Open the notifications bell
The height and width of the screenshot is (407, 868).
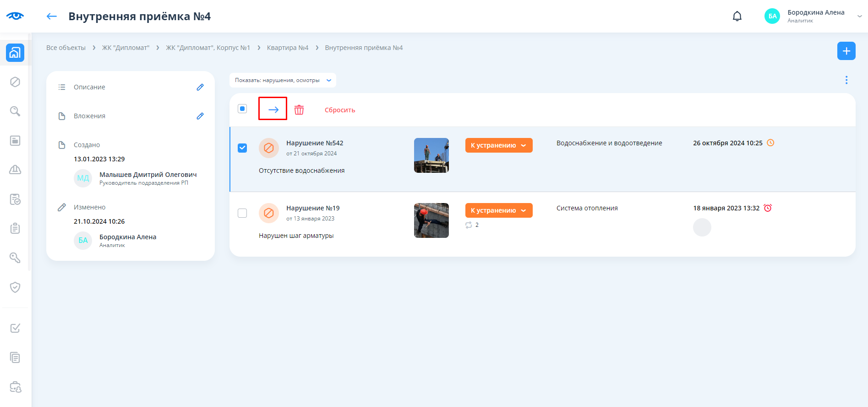pyautogui.click(x=737, y=16)
